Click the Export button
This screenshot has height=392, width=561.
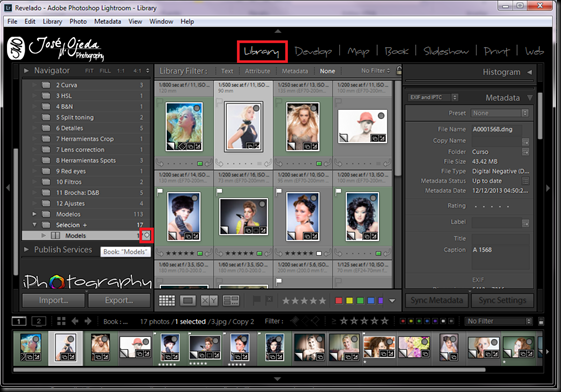119,300
